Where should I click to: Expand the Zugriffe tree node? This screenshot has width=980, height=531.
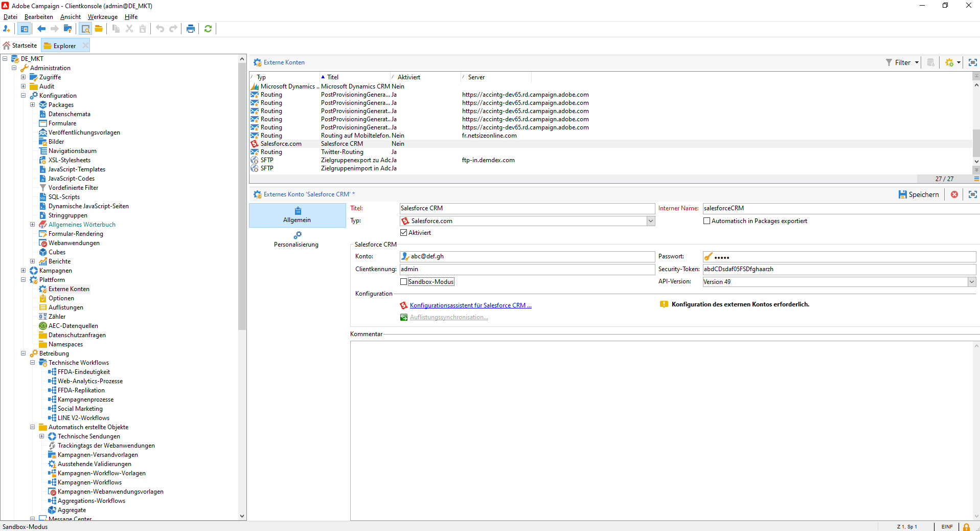[x=24, y=77]
